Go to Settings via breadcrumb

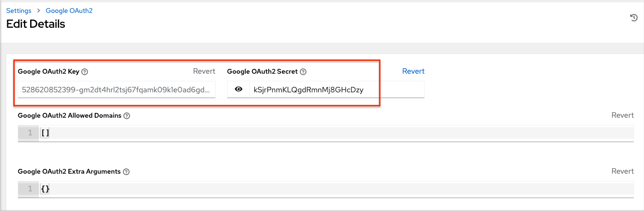[19, 11]
